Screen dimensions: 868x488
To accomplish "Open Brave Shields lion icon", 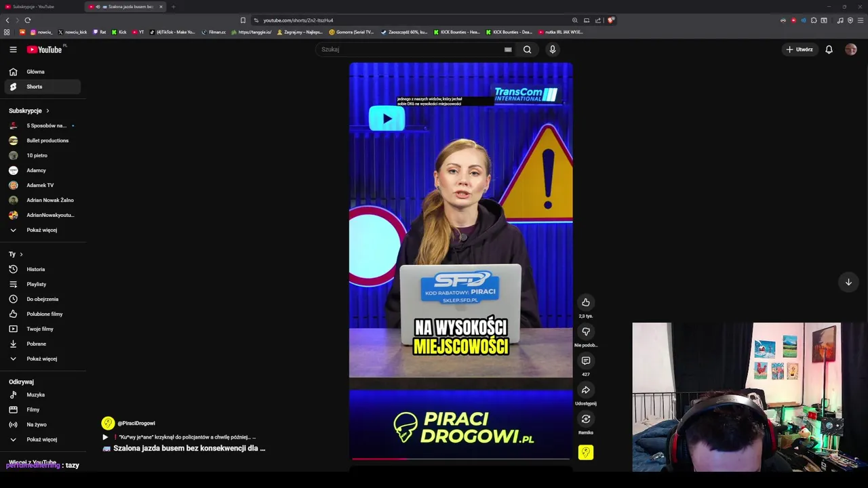I will (610, 20).
